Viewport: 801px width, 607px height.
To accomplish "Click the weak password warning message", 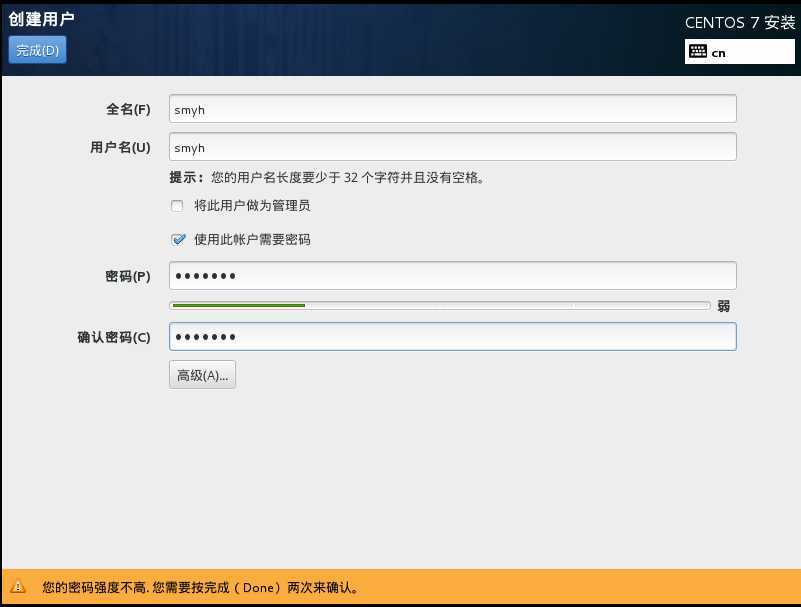I will tap(200, 588).
